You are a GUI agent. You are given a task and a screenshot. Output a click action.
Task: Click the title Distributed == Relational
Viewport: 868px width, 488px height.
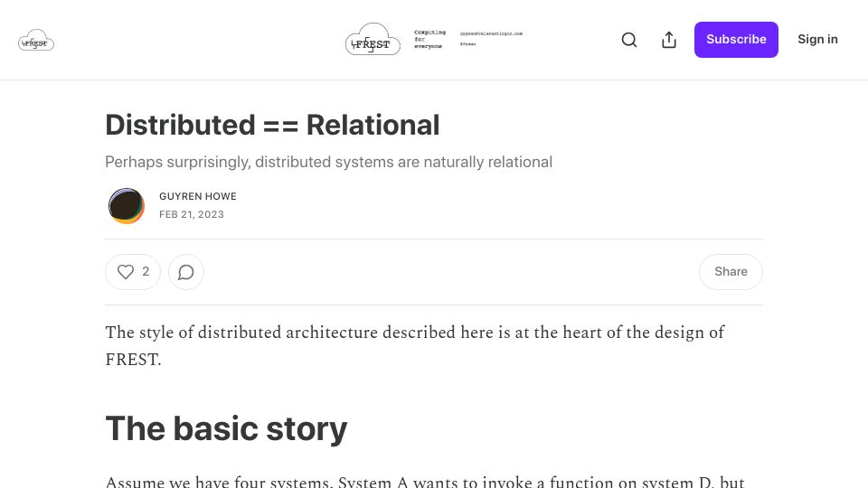click(272, 125)
